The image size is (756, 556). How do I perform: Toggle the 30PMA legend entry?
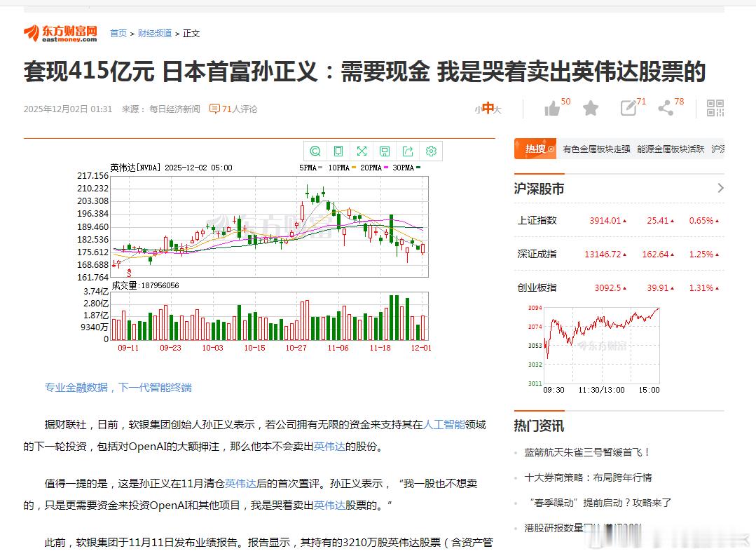(x=406, y=168)
